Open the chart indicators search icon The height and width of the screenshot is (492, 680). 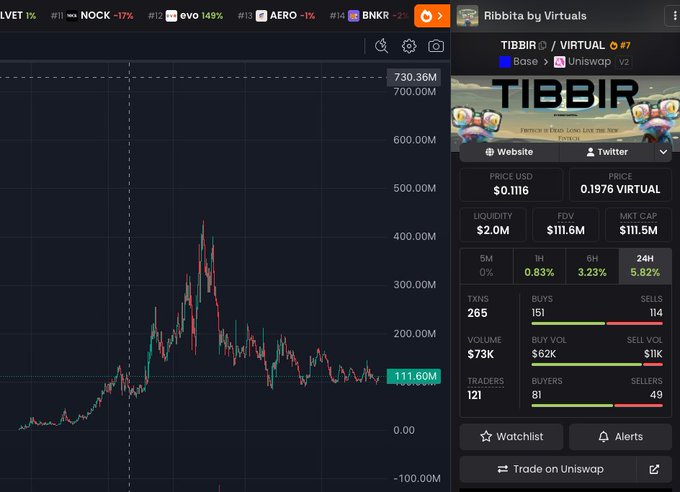tap(382, 46)
